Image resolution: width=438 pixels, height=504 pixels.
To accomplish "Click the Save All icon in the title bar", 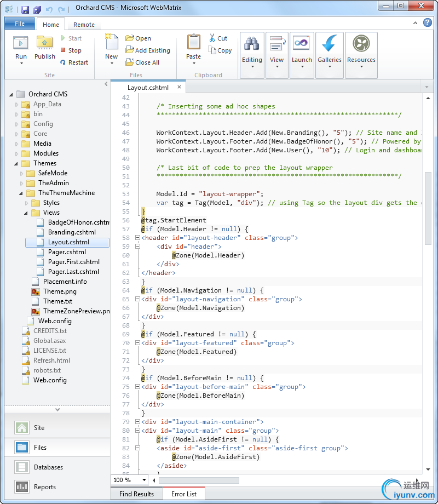I will pos(37,9).
